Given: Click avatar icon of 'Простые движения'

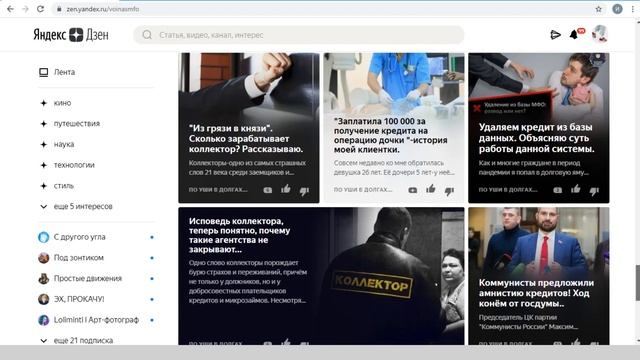Looking at the screenshot, I should 44,279.
